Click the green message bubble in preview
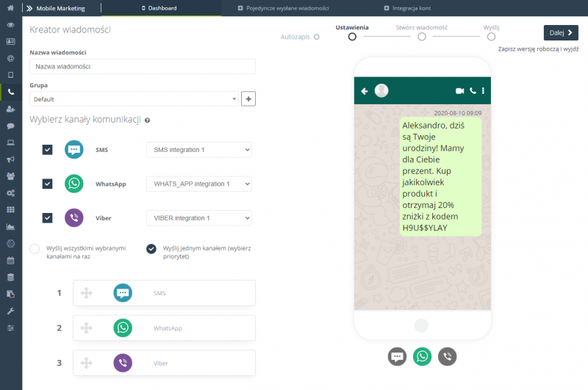 click(x=440, y=176)
